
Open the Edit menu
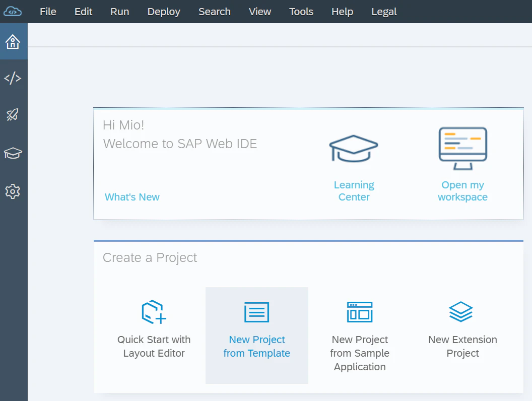[84, 12]
